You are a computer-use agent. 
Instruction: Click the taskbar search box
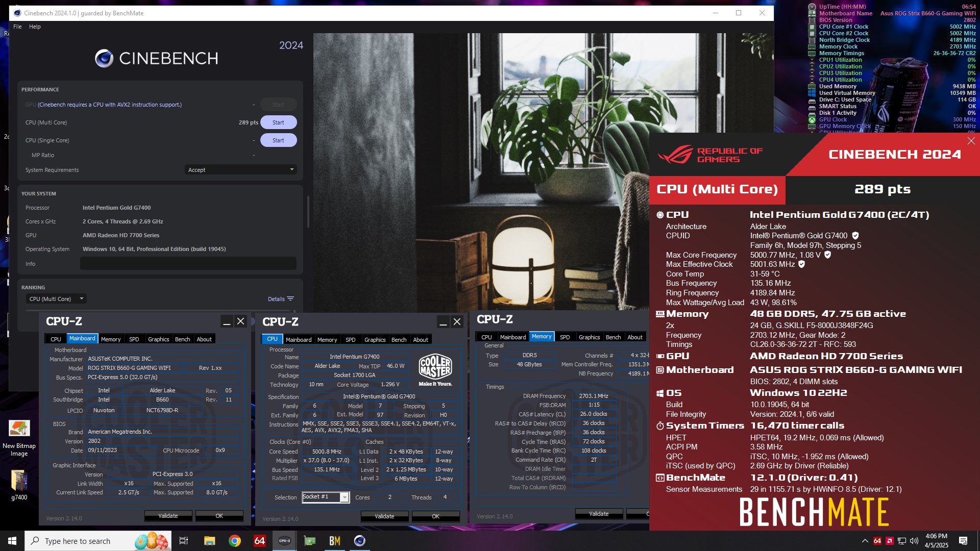pyautogui.click(x=99, y=541)
